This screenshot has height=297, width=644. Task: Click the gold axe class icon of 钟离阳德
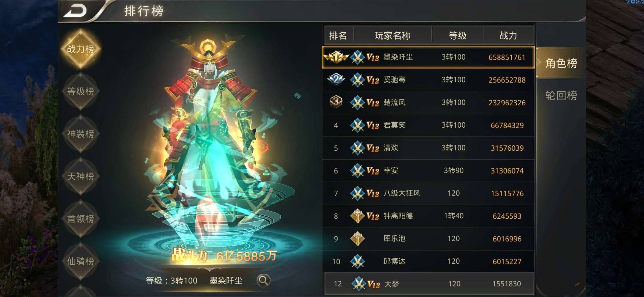(358, 216)
